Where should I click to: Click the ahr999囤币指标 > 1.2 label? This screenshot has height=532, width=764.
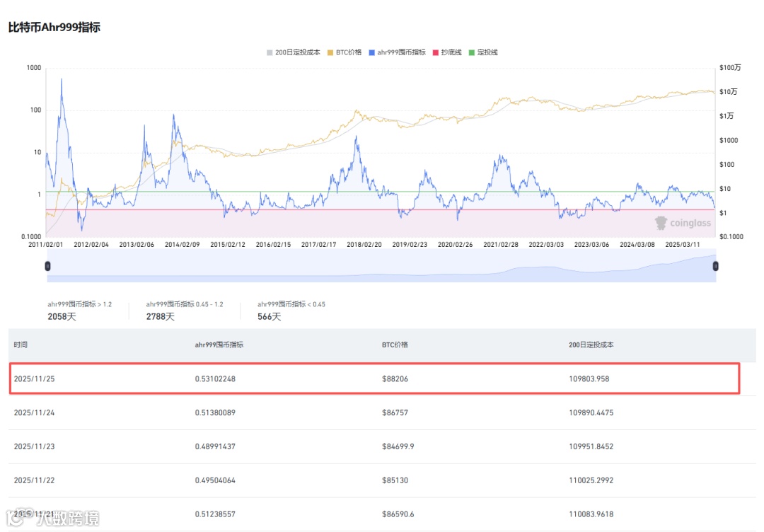coord(79,304)
